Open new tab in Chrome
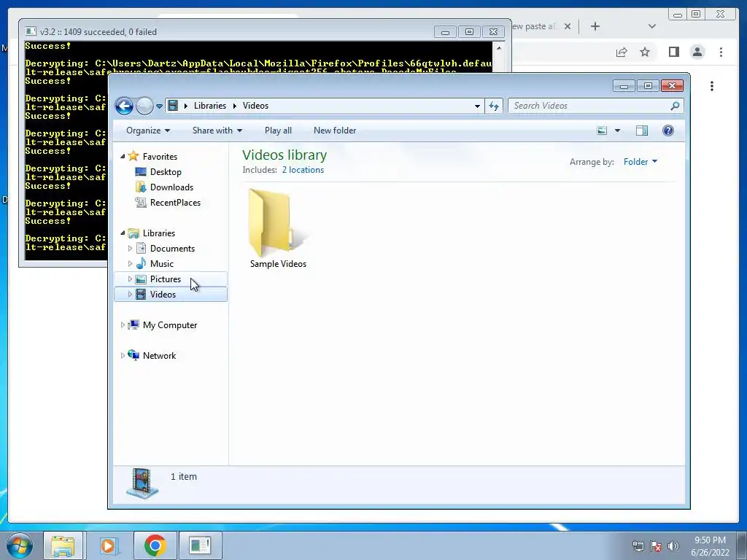The width and height of the screenshot is (747, 560). click(595, 26)
